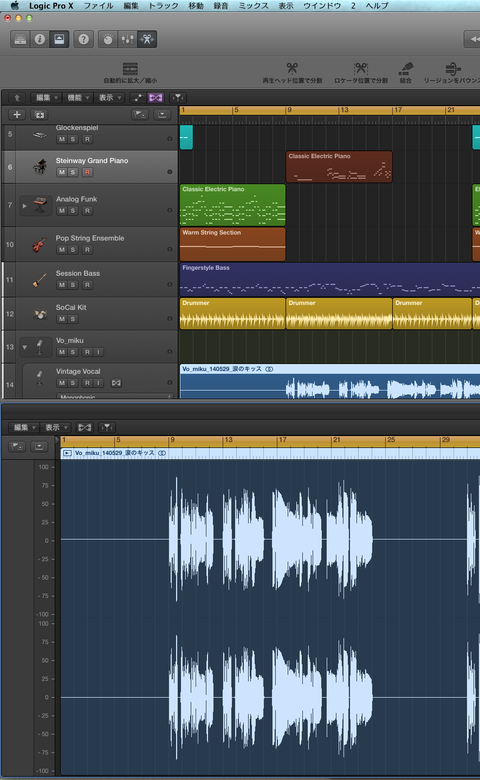Open the ウインドウ menu
This screenshot has height=780, width=480.
[x=322, y=5]
